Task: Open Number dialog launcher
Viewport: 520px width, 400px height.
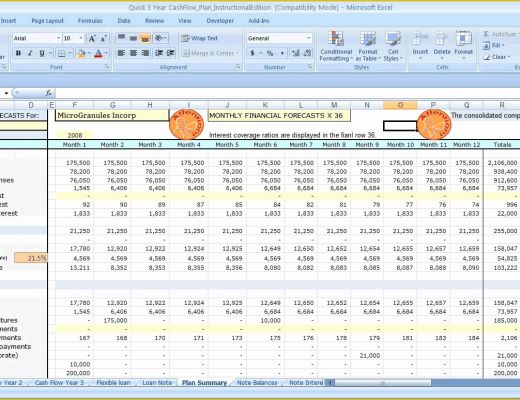Action: pyautogui.click(x=310, y=67)
